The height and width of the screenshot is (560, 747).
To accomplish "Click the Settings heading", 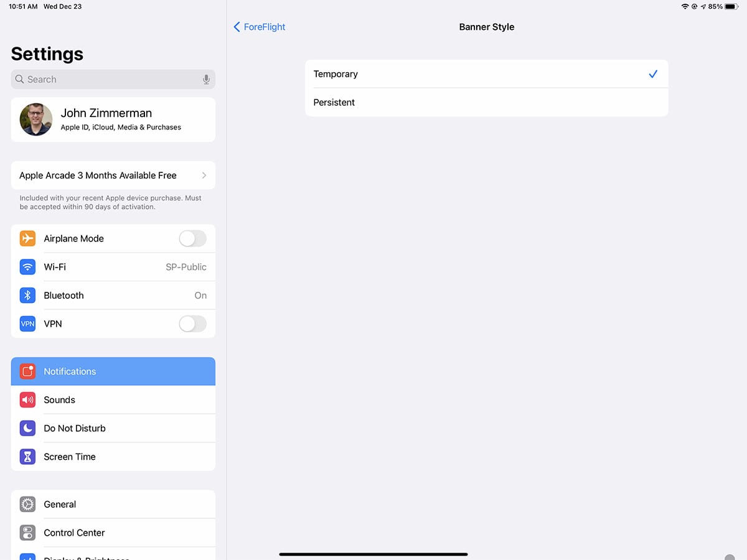I will coord(47,54).
